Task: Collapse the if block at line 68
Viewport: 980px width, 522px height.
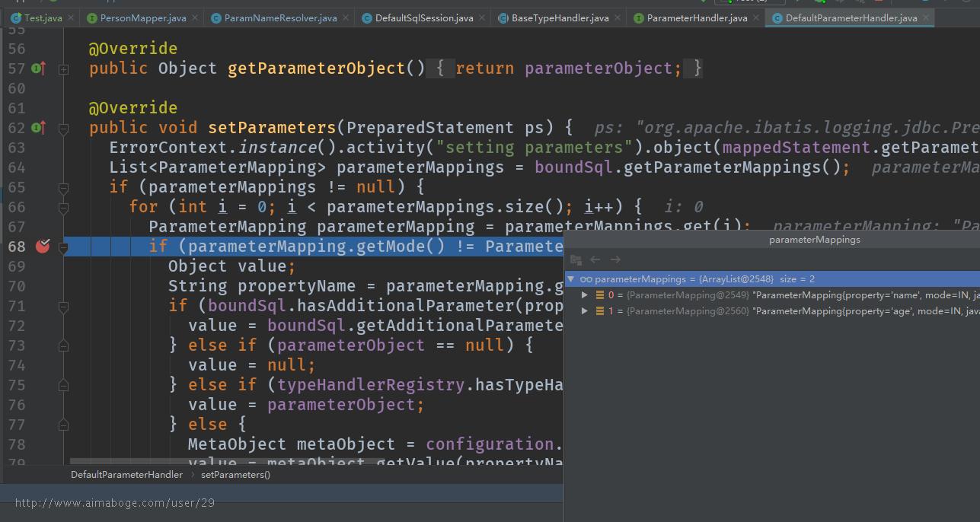Action: coord(64,247)
